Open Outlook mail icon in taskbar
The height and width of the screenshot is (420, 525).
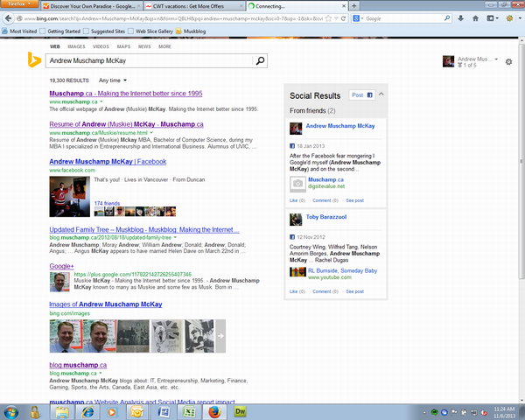pyautogui.click(x=137, y=412)
